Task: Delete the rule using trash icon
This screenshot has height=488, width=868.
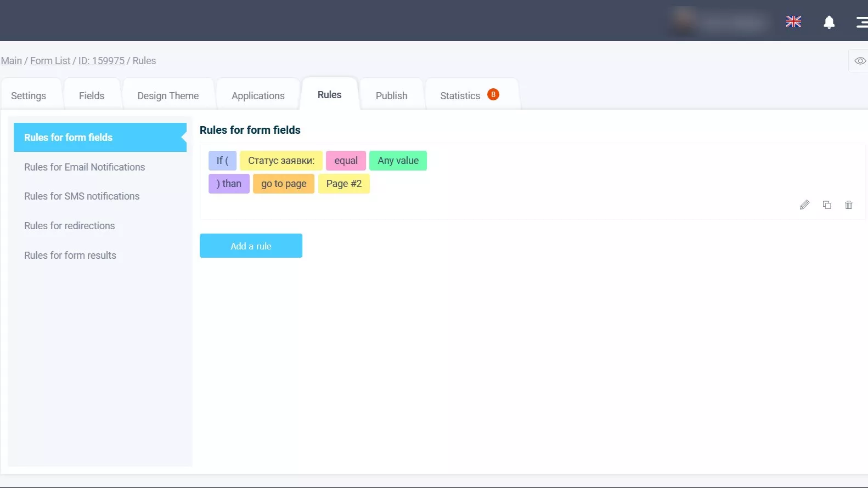Action: point(849,205)
